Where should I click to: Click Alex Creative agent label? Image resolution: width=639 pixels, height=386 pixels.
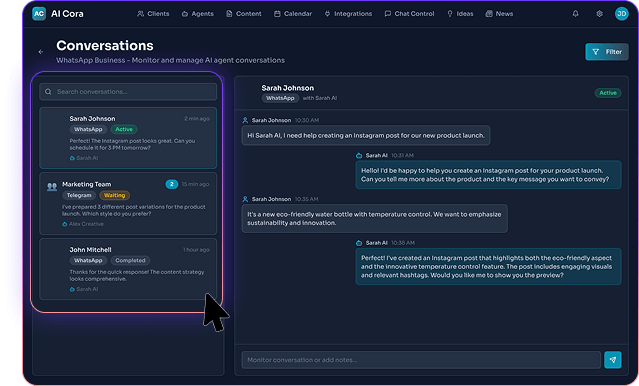click(83, 224)
